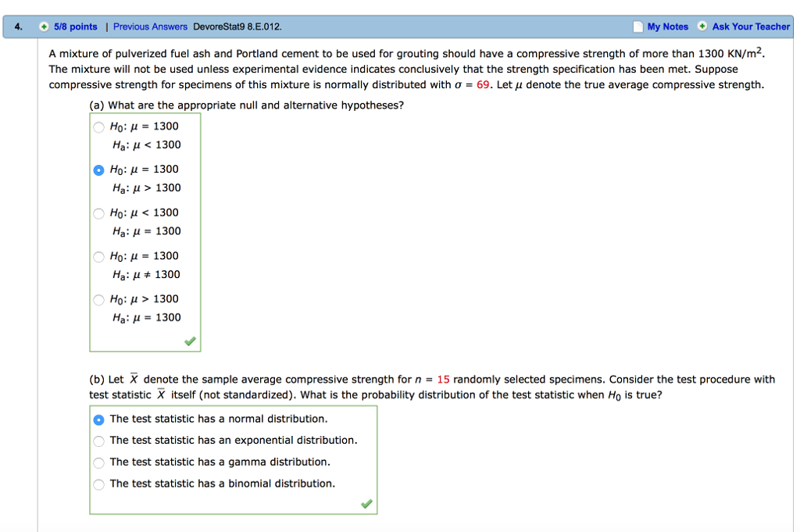
Task: Select binomial distribution for the test statistic
Action: pos(98,484)
